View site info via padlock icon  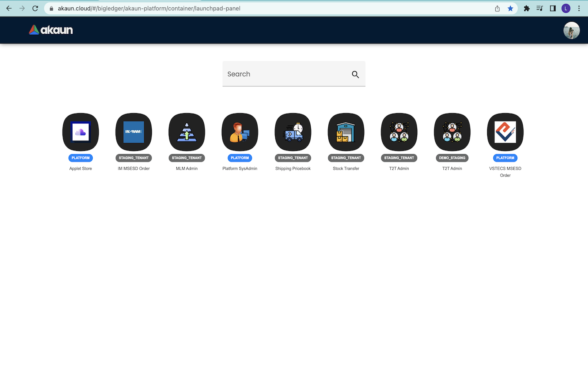[x=51, y=8]
